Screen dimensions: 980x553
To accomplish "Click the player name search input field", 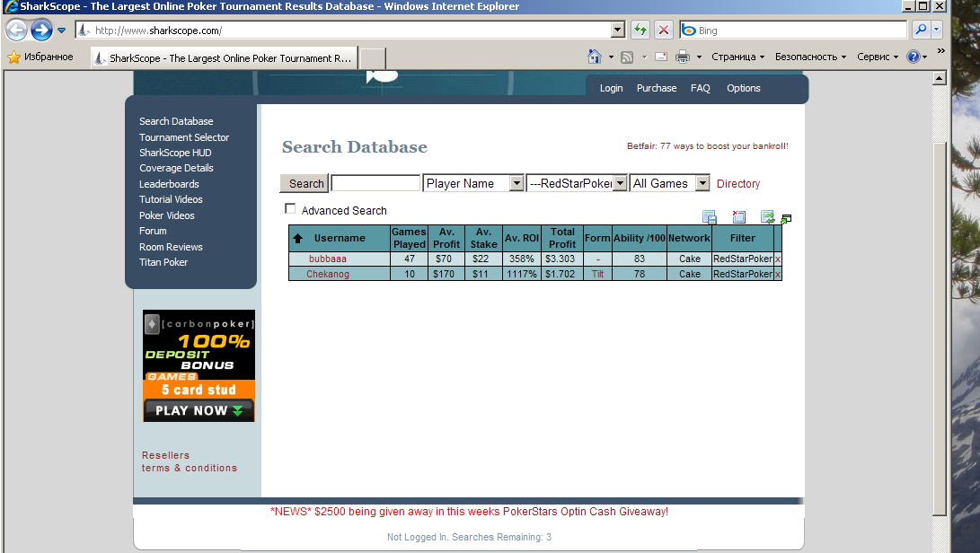I will [x=375, y=183].
